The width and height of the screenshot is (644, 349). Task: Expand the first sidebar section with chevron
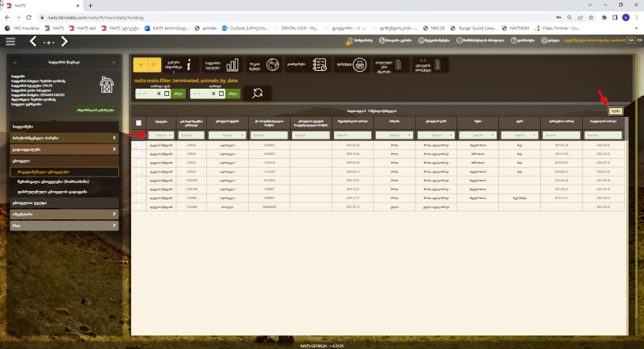64,138
